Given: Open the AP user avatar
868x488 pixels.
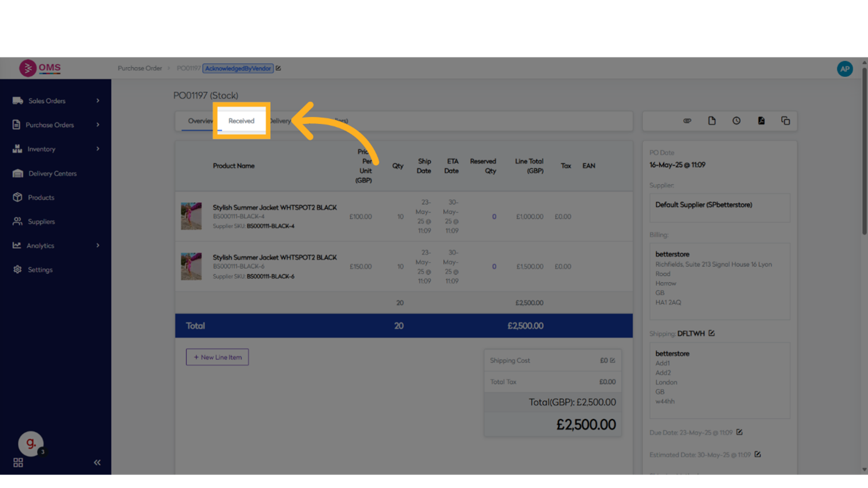Looking at the screenshot, I should 844,69.
